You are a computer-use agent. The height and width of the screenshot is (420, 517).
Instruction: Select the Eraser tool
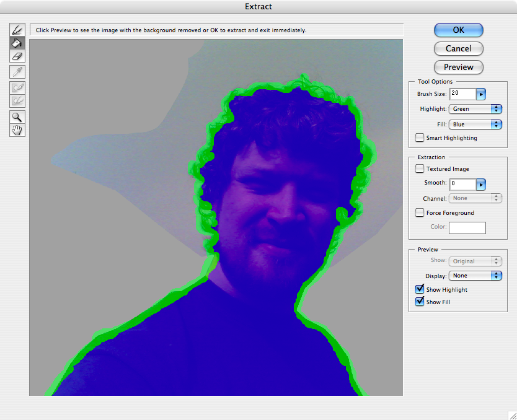17,56
